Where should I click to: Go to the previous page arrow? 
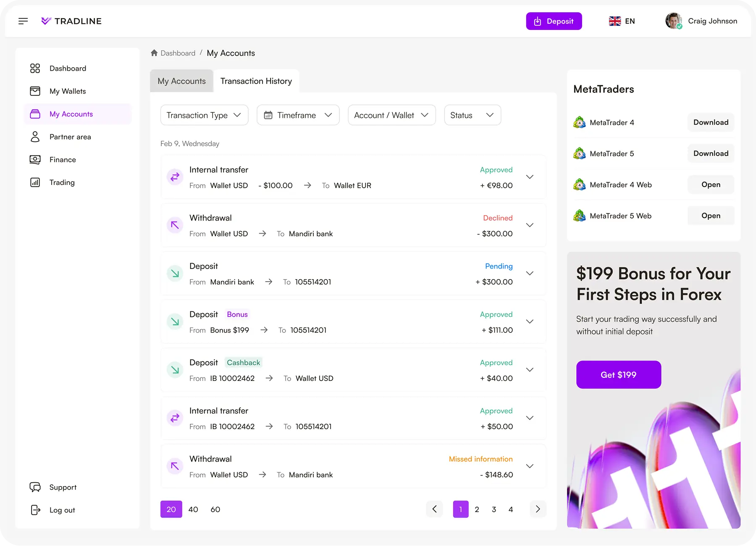(x=435, y=509)
